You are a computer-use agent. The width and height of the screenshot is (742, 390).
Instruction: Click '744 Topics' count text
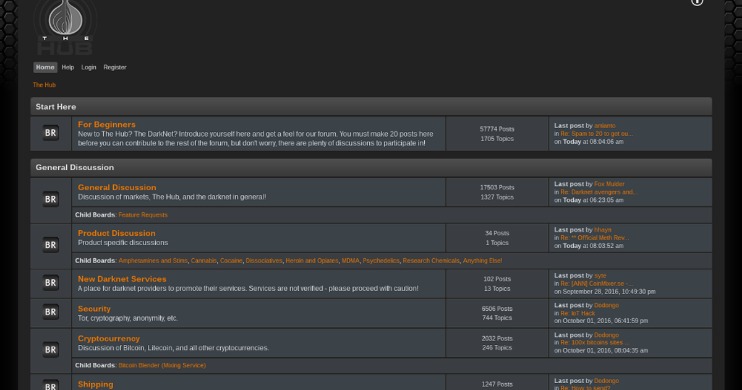pyautogui.click(x=497, y=318)
